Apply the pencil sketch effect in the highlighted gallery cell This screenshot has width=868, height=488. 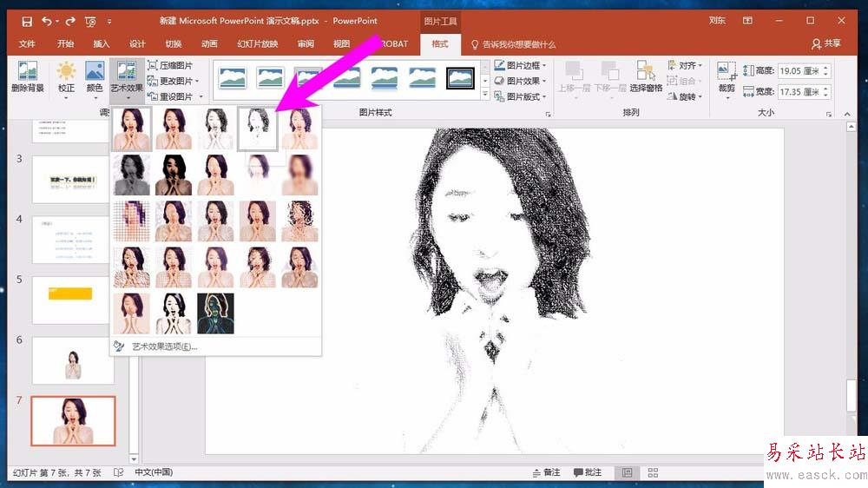tap(258, 129)
